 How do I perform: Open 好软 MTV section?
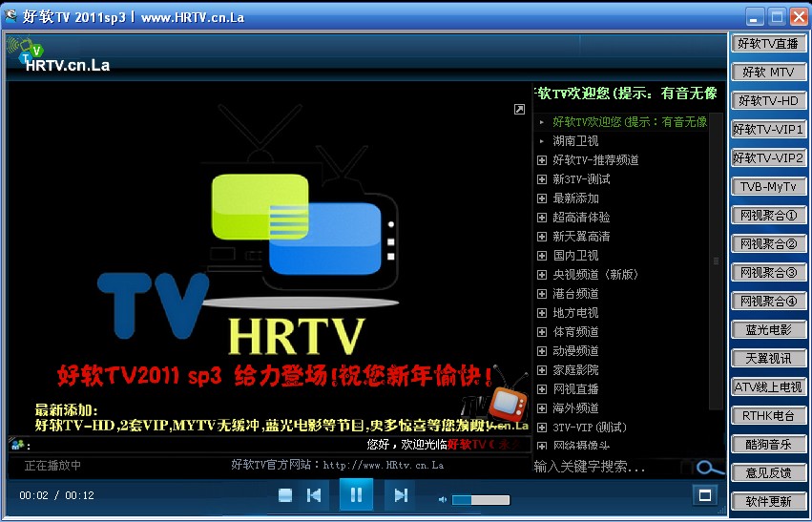tap(768, 72)
